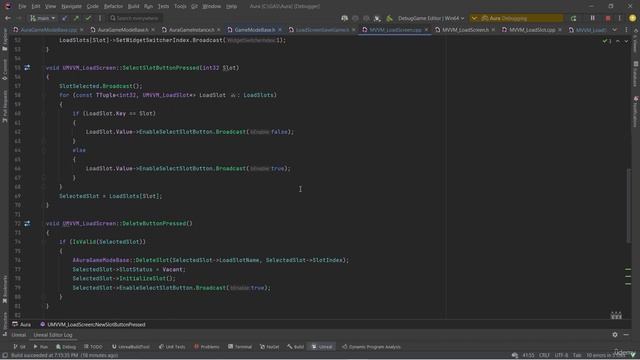Open the Pull Requests side panel

click(x=5, y=106)
